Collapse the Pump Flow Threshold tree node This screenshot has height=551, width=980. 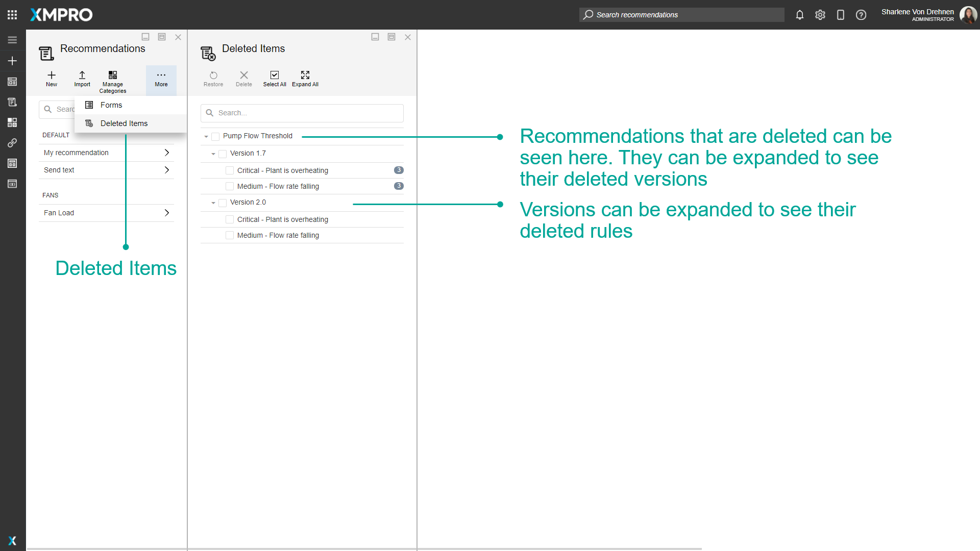(206, 137)
